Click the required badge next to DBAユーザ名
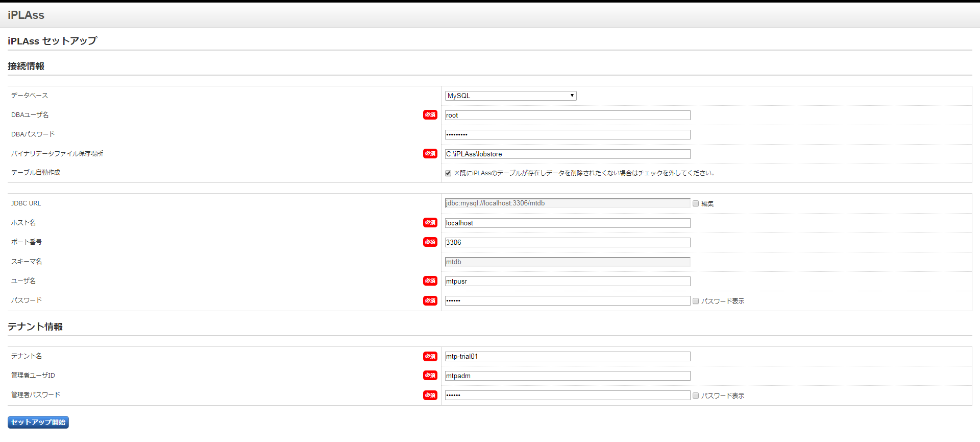 coord(430,115)
